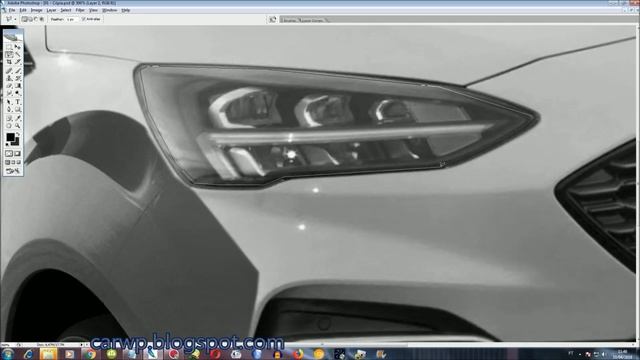Click the Jump to ImageReady button
Screen dimensions: 640x360
click(x=13, y=171)
